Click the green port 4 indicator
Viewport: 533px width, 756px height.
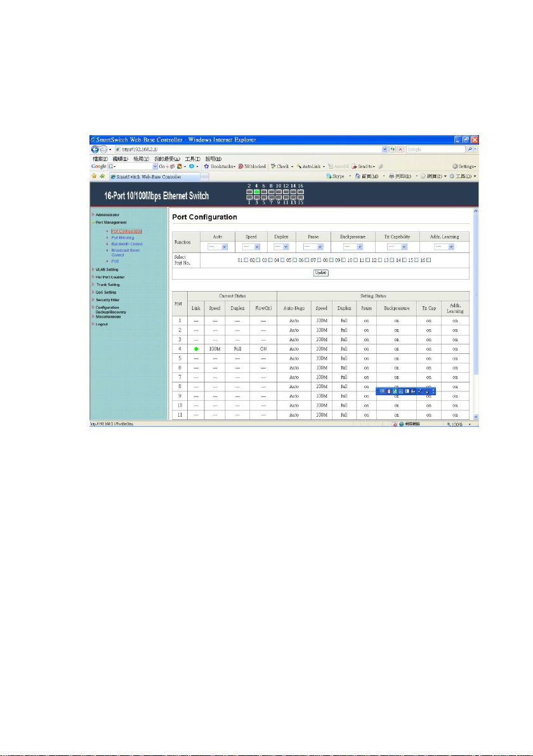[256, 192]
